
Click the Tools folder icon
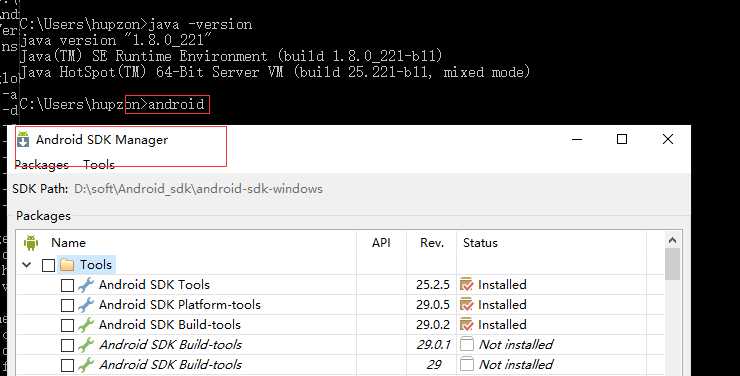click(x=67, y=265)
